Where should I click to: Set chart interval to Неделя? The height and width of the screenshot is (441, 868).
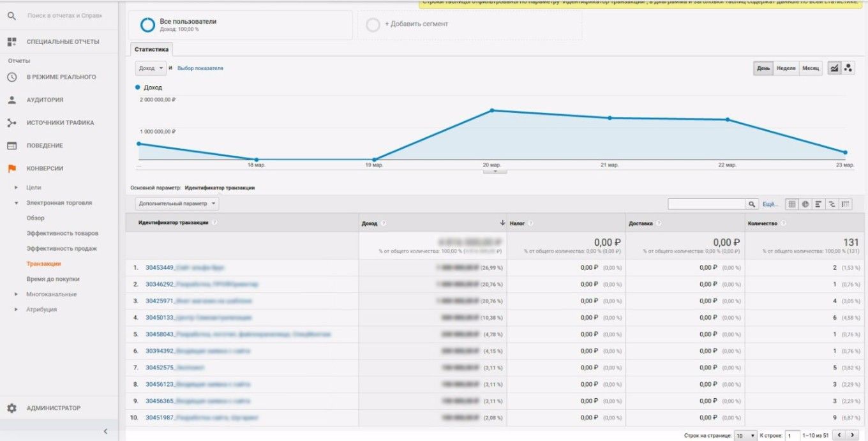click(x=786, y=68)
